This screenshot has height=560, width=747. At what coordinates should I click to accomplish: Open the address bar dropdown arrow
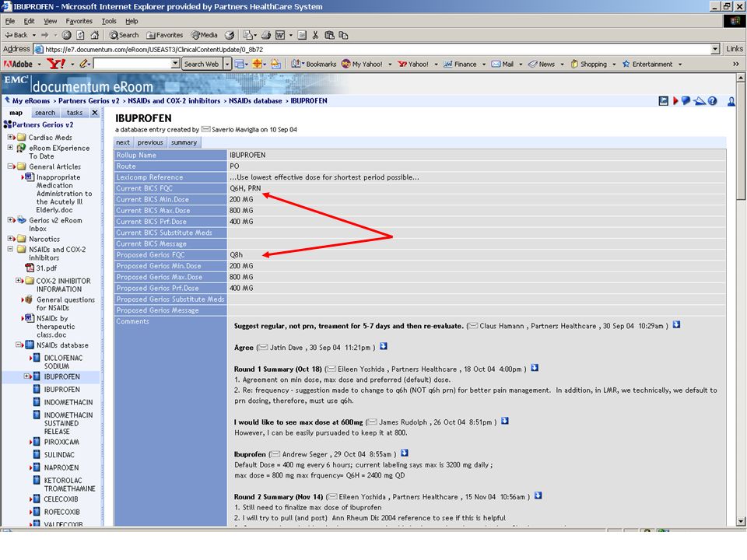(x=715, y=49)
